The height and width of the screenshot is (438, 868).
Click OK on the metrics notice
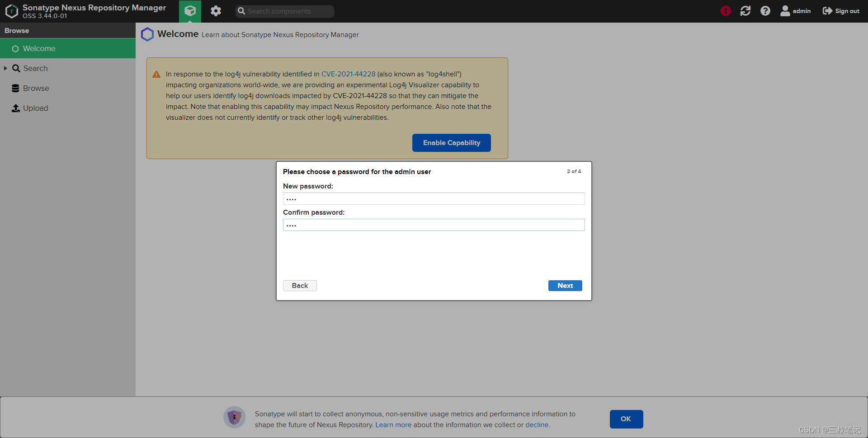click(x=626, y=419)
